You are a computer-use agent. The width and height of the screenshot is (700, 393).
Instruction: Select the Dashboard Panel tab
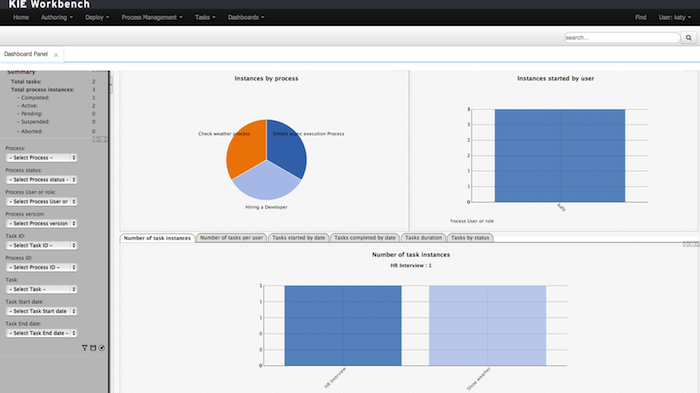[x=26, y=54]
